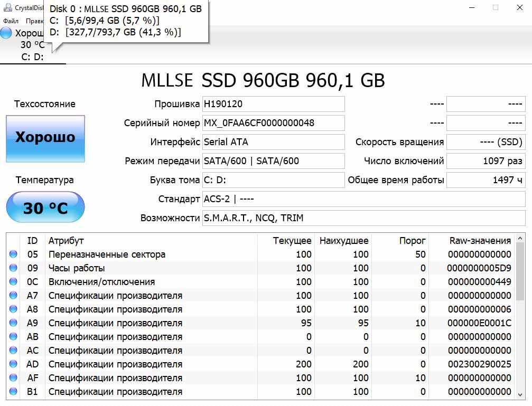The height and width of the screenshot is (406, 532).
Task: Click status orb for attribute AD row
Action: click(x=13, y=364)
